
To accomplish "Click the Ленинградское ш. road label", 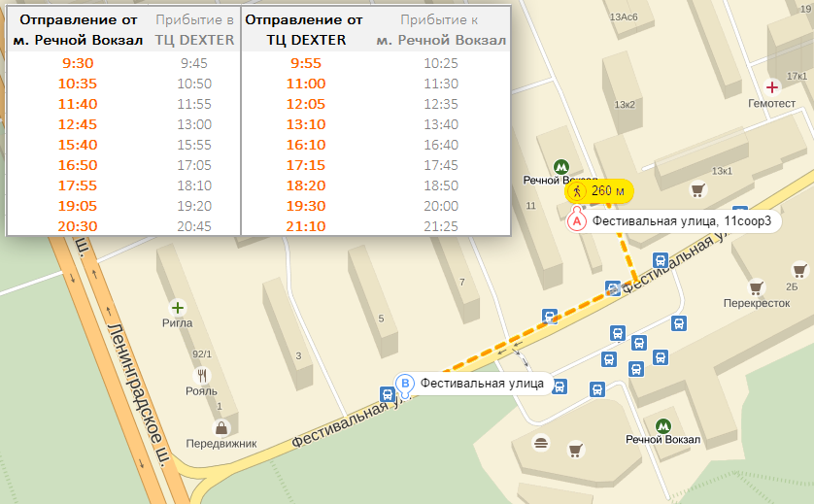I will [x=138, y=395].
